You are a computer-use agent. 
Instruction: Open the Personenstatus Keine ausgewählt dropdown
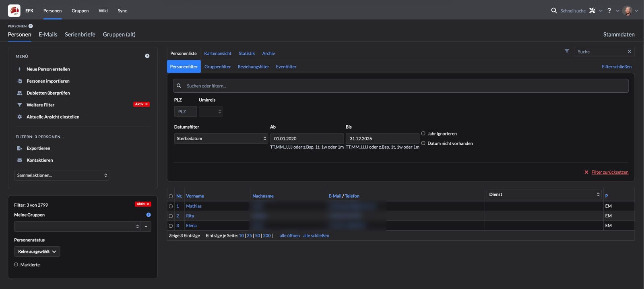(x=37, y=252)
